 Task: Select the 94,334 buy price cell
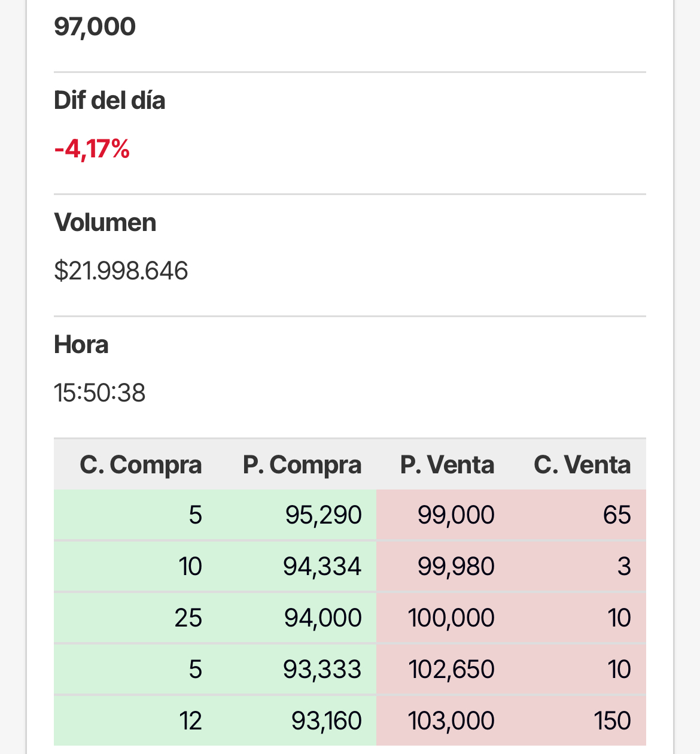[322, 567]
